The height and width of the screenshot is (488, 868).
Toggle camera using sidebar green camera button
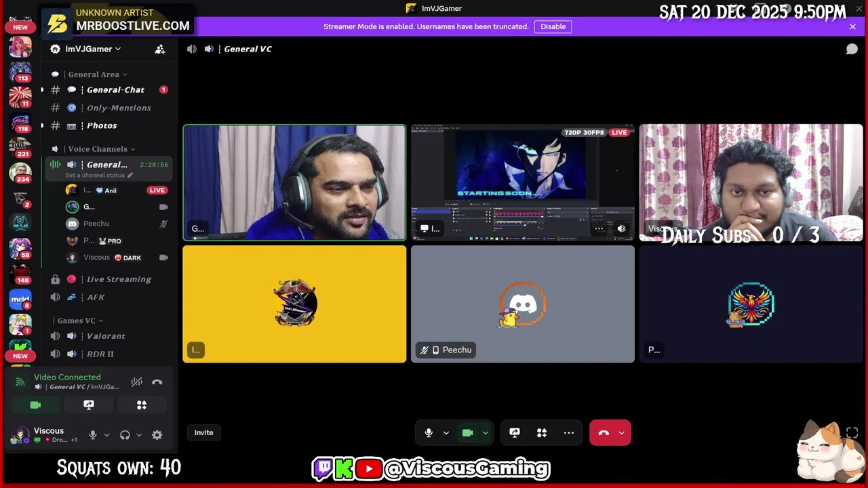(35, 405)
